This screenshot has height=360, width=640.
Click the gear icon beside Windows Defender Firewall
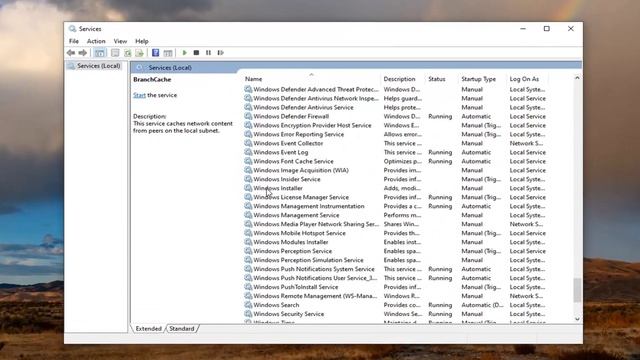(248, 116)
